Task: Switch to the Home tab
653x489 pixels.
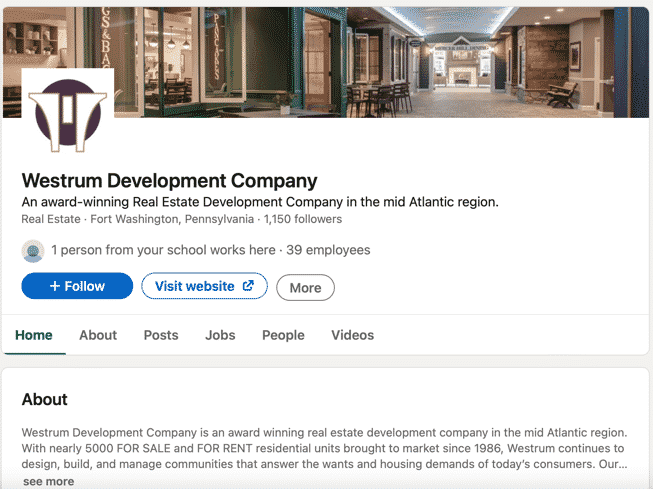Action: click(34, 335)
